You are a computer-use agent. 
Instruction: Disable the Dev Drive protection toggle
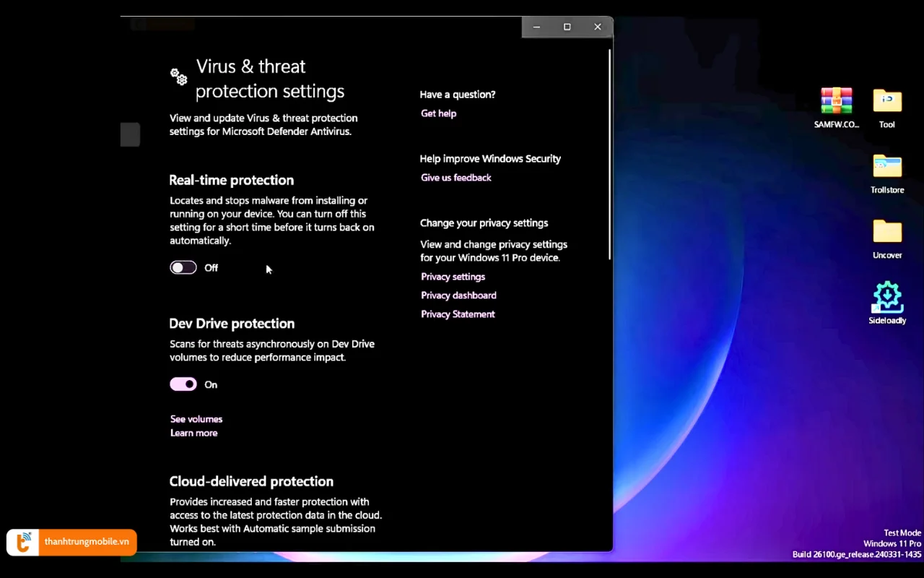(x=183, y=384)
